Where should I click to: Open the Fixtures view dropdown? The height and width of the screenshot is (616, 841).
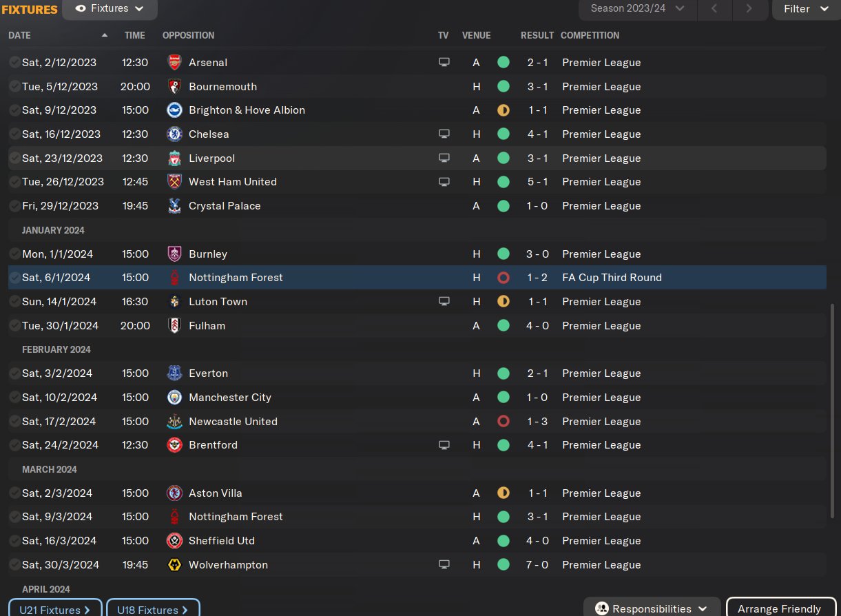point(110,9)
